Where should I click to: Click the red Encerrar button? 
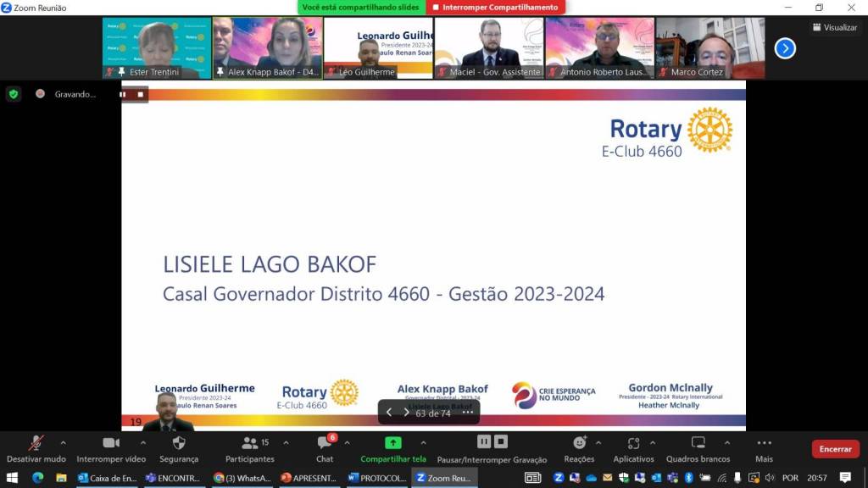tap(835, 449)
